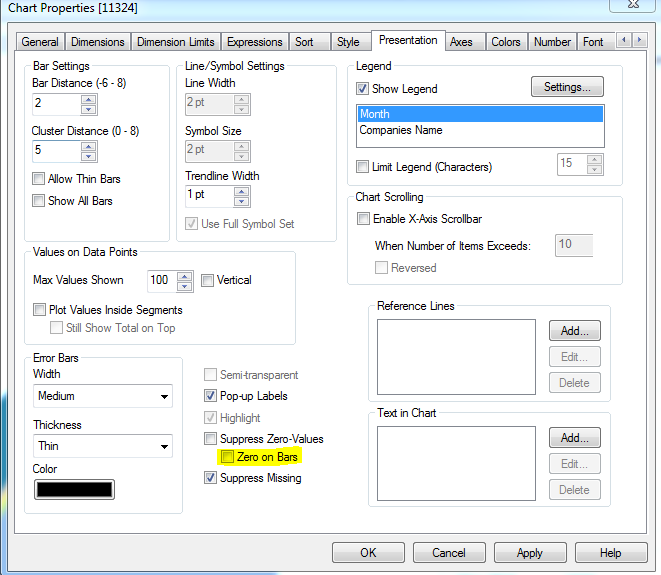The width and height of the screenshot is (661, 575).
Task: Focus the Reference Lines list box
Action: [x=456, y=357]
